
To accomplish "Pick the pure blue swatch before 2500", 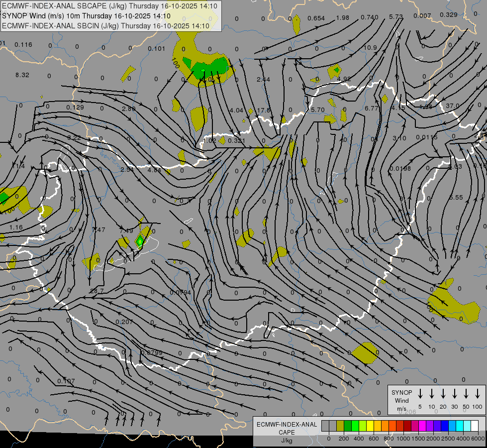I will click(x=444, y=426).
